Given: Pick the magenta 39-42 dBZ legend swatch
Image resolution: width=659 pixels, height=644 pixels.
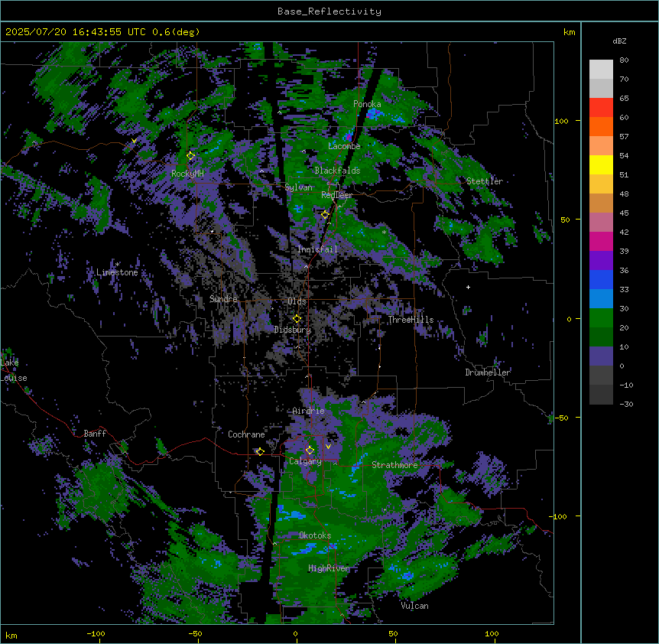Looking at the screenshot, I should click(x=601, y=241).
